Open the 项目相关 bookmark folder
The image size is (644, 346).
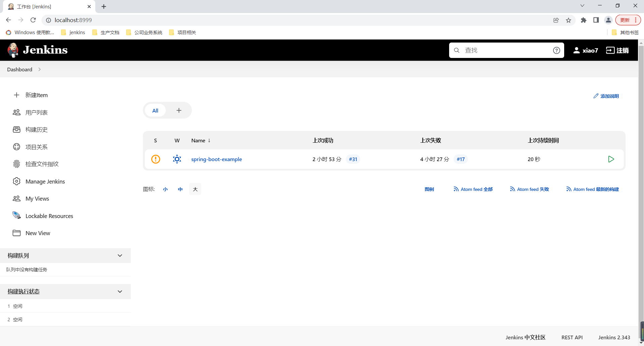coord(183,32)
